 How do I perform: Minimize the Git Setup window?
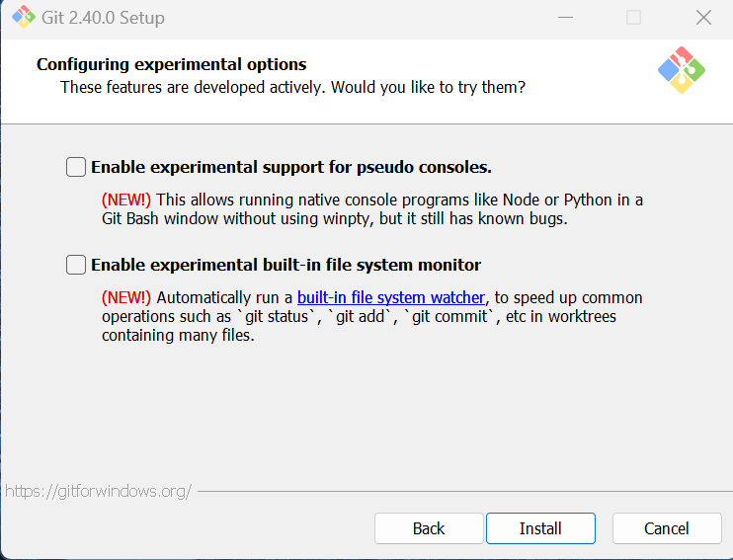click(565, 18)
